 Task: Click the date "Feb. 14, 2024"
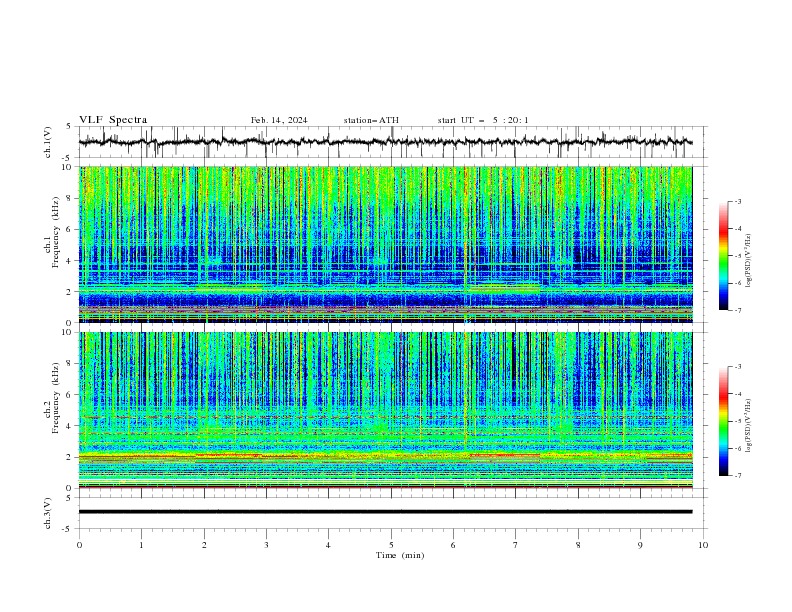tap(279, 120)
